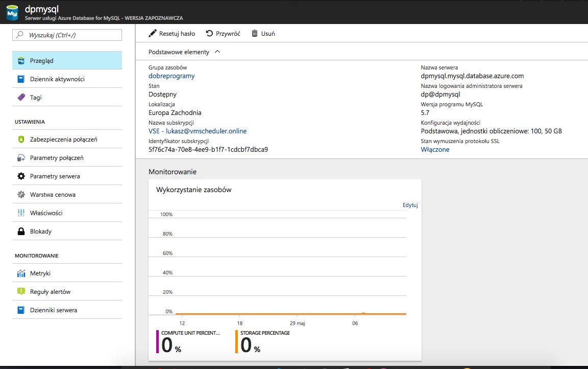Click the padlock icon for Blokady
The image size is (588, 369).
21,232
